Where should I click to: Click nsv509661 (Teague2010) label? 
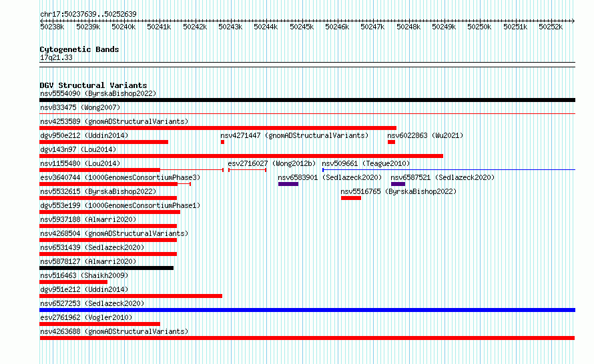[x=366, y=163]
